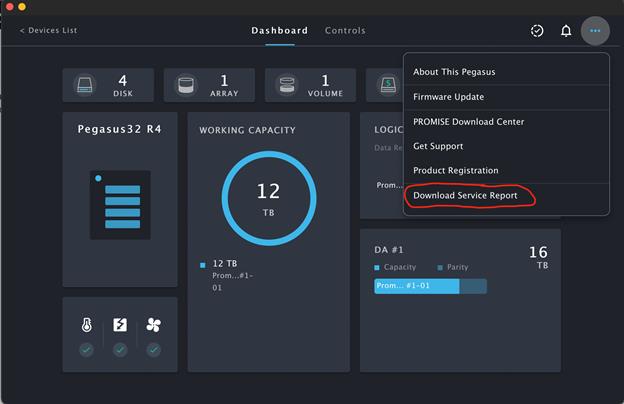Screen dimensions: 624x404
Task: Click the DA #1 heading
Action: click(x=389, y=250)
